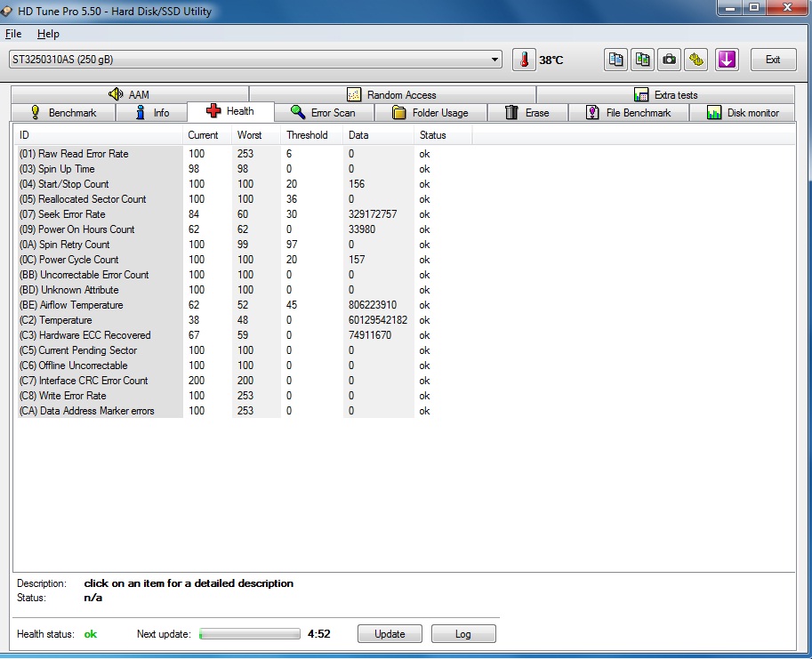Click the camera save screenshot icon
The height and width of the screenshot is (659, 812).
669,60
